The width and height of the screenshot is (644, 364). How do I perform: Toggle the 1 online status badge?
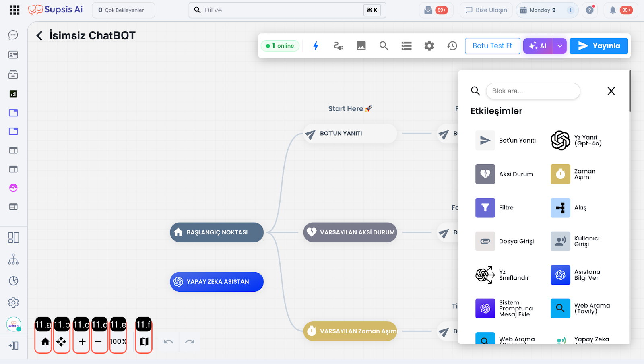(x=280, y=46)
